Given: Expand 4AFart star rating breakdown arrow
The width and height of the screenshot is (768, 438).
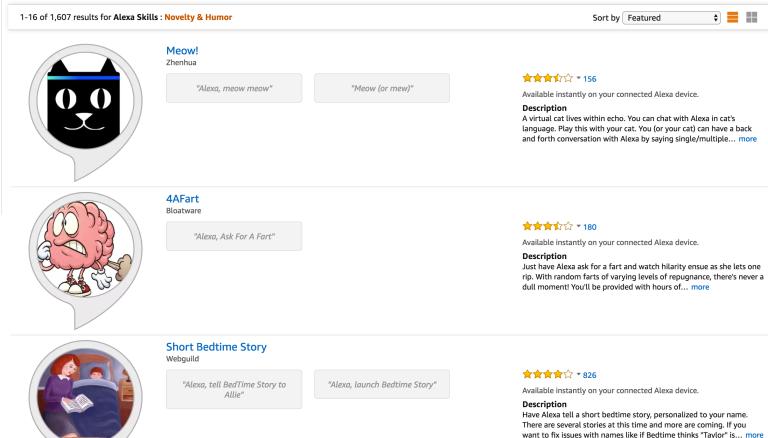Looking at the screenshot, I should [x=576, y=227].
